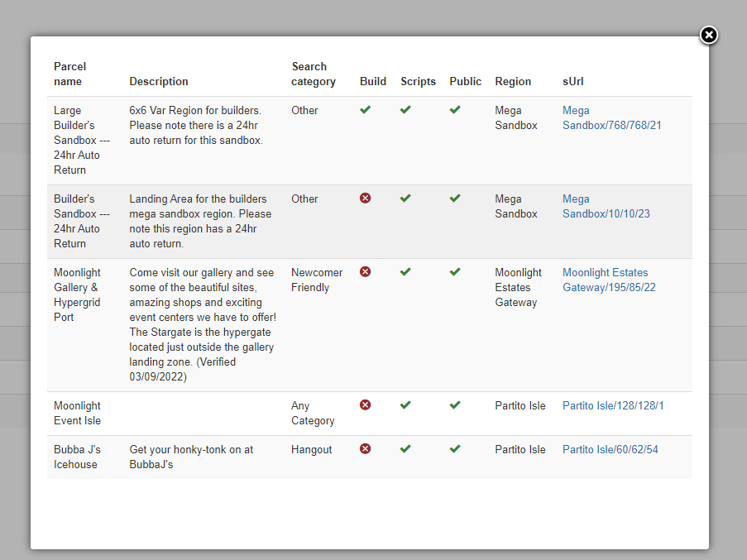Click Scripts checkmark for Large Builder's Sandbox

coord(405,110)
